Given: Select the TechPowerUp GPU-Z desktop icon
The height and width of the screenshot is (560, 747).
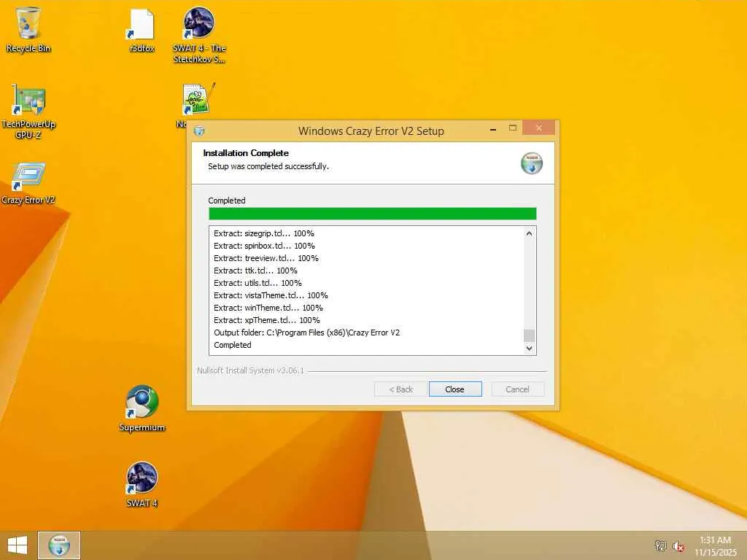Looking at the screenshot, I should 28,112.
